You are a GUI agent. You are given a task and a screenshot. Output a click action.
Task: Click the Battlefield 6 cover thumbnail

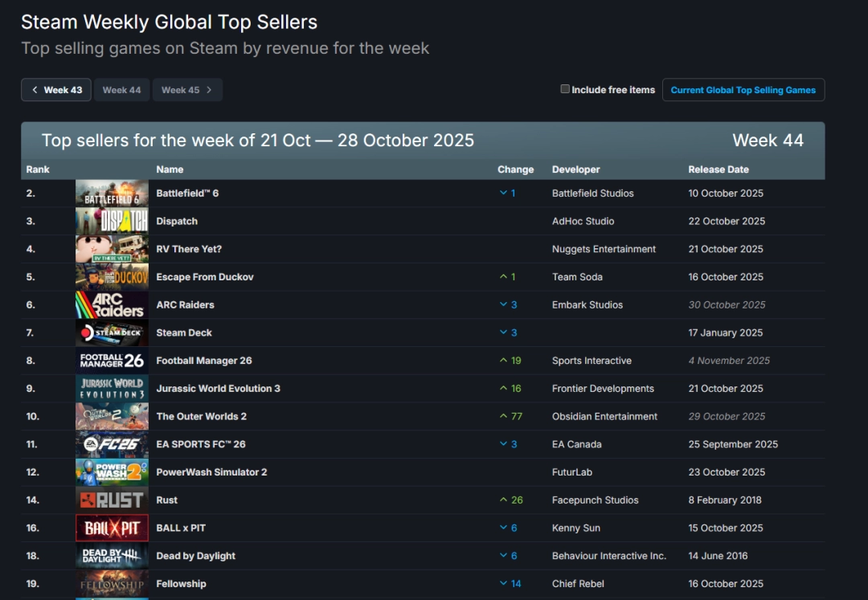(x=112, y=193)
